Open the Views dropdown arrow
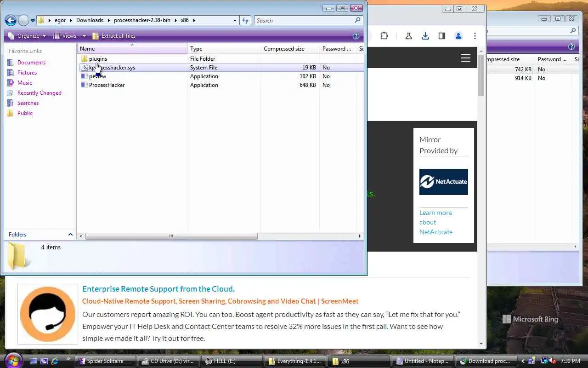This screenshot has width=588, height=368. pyautogui.click(x=84, y=36)
